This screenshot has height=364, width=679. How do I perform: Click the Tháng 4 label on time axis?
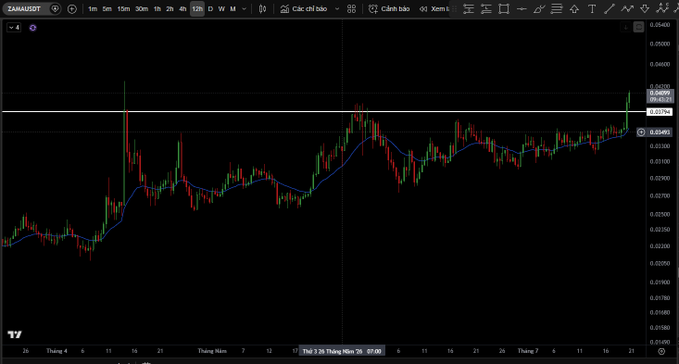[x=57, y=351]
